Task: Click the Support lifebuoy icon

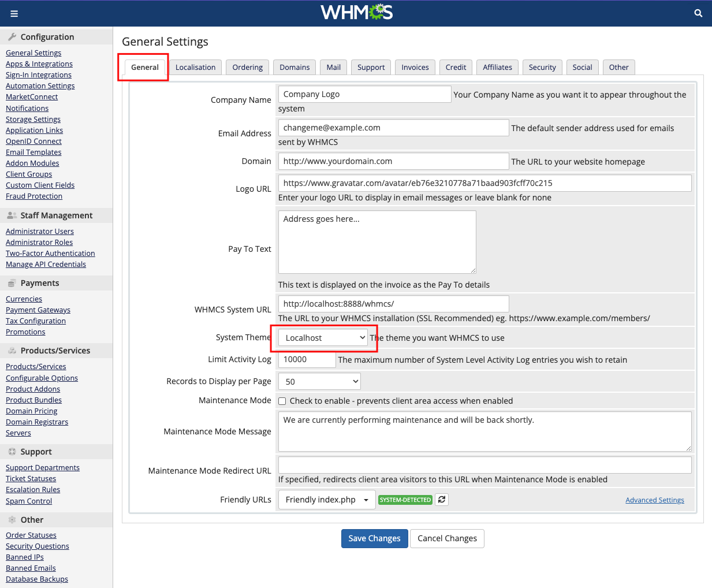Action: point(12,452)
